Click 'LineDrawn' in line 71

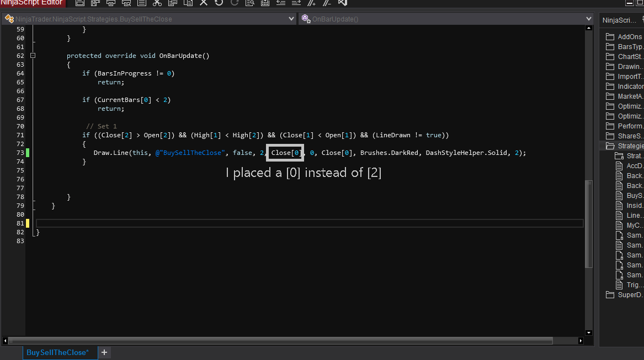(x=393, y=135)
